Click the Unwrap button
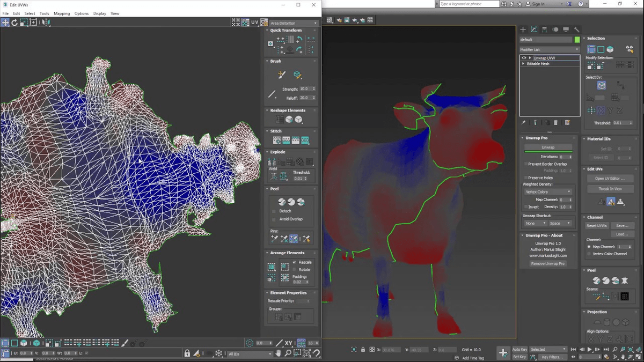 (548, 147)
